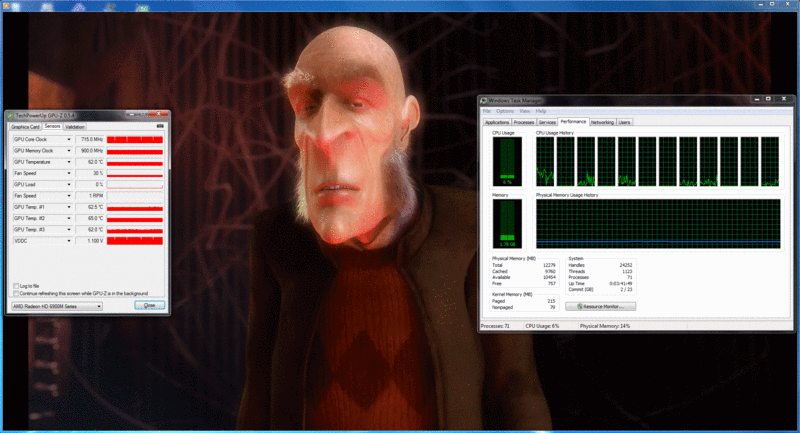Viewport: 800px width, 433px height.
Task: Expand the GPU Temperature sensor dropdown
Action: pos(69,161)
